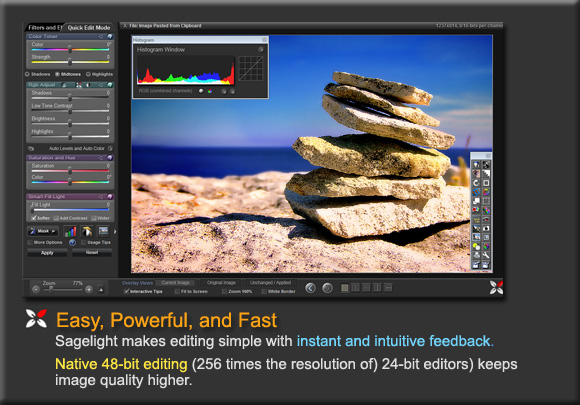This screenshot has width=580, height=405.
Task: Select the single-pane layout icon in bottom bar
Action: coord(344,288)
